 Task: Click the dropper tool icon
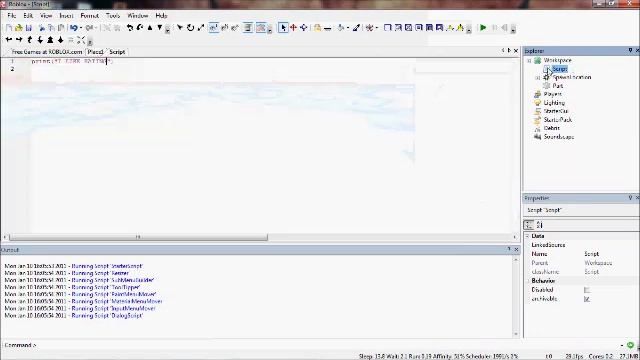point(356,28)
